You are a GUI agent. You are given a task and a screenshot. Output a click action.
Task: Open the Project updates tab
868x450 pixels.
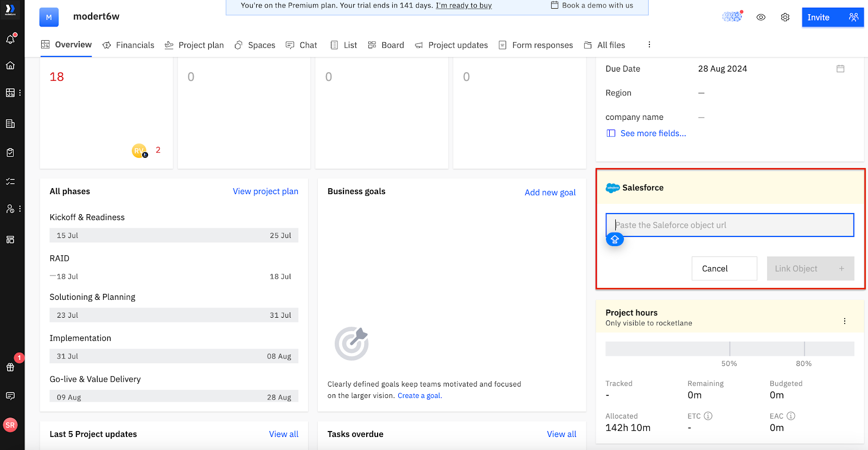pyautogui.click(x=451, y=45)
